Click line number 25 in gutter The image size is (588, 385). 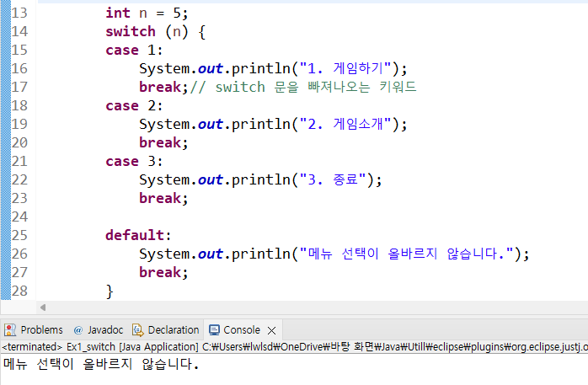tap(19, 235)
